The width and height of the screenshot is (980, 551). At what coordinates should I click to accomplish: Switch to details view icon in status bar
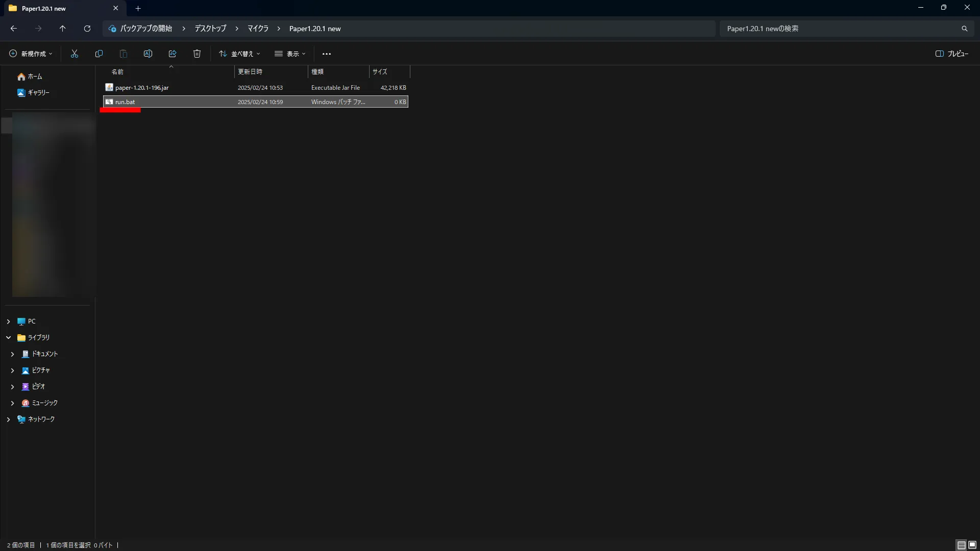(x=961, y=545)
